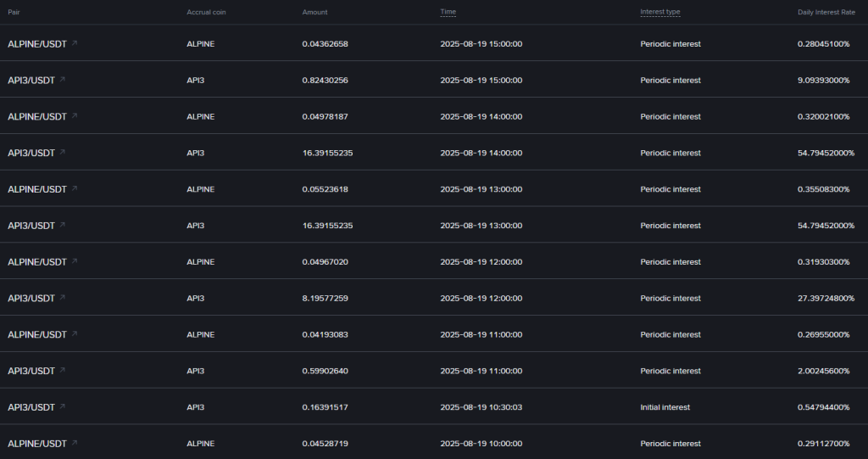Open API3/USDT pair link with amount 0.16391517
The image size is (868, 459).
[31, 407]
